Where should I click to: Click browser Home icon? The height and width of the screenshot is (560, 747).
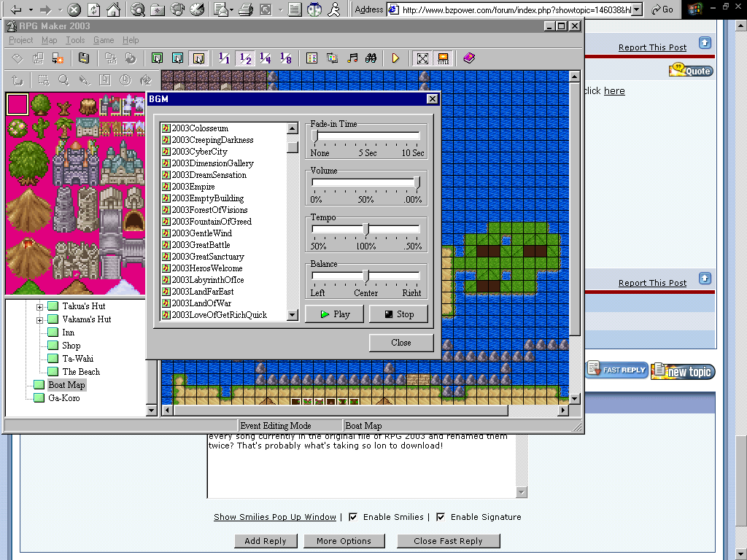[x=113, y=9]
